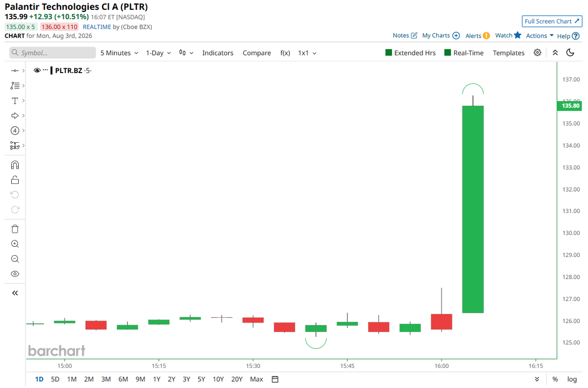This screenshot has height=388, width=588.
Task: Expand line tool submenu arrow
Action: 23,71
